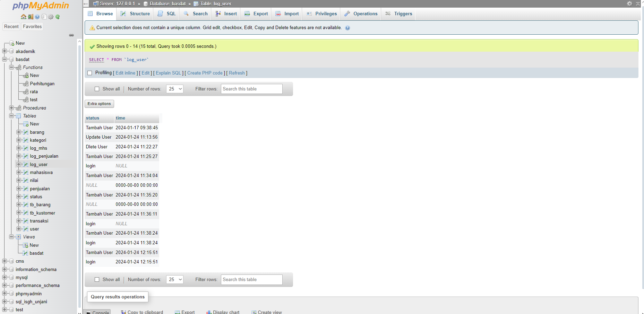Image resolution: width=644 pixels, height=314 pixels.
Task: Collapse the Functions tree node
Action: pos(11,67)
